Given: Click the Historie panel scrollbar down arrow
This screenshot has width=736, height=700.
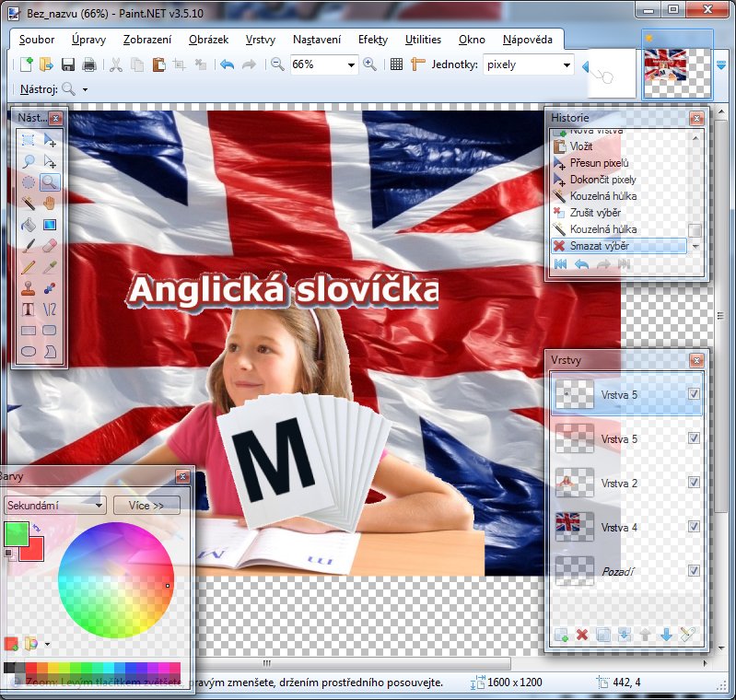Looking at the screenshot, I should (695, 247).
